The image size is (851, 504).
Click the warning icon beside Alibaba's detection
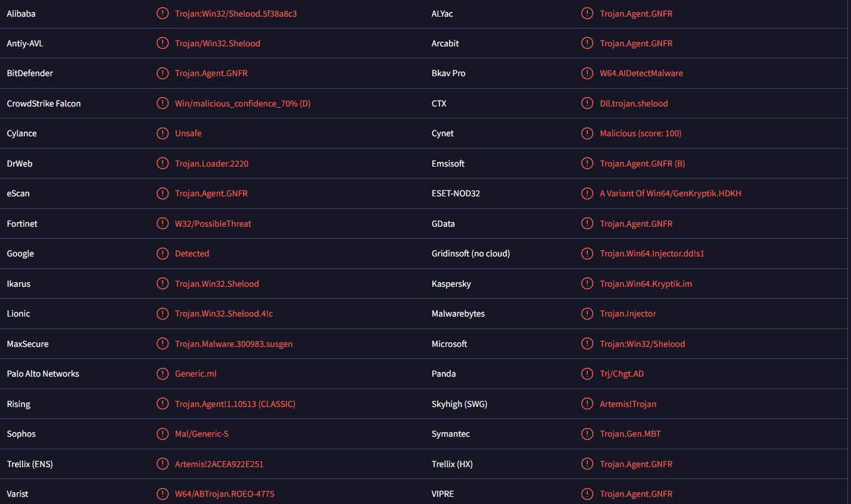click(163, 13)
